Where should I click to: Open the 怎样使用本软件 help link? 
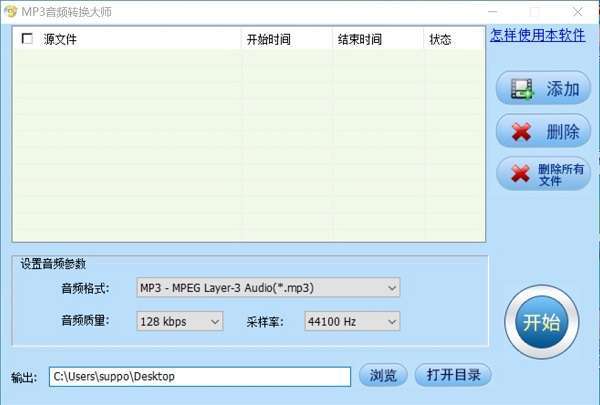pos(538,35)
